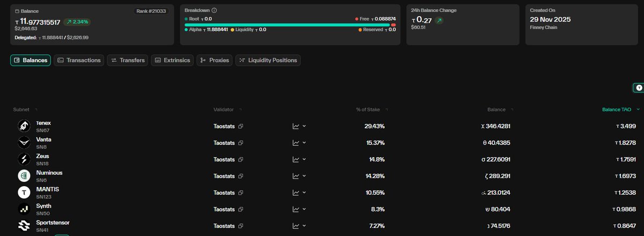The image size is (644, 236).
Task: Open the chart icon in the MANTIS row
Action: coord(296,193)
